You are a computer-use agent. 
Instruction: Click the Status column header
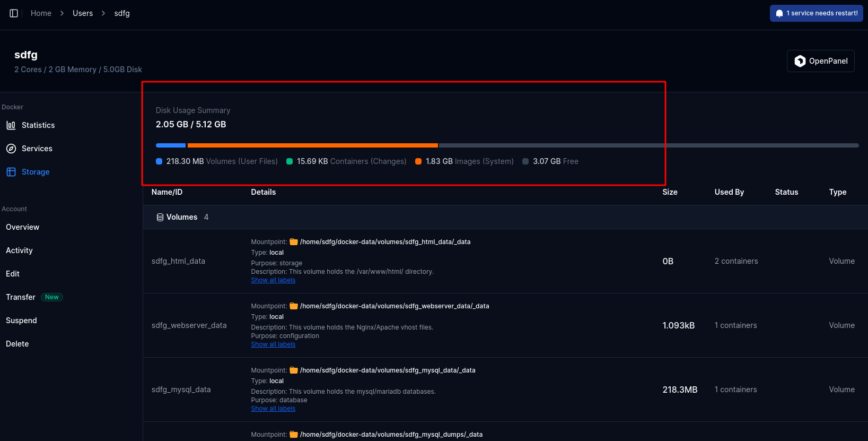[786, 192]
